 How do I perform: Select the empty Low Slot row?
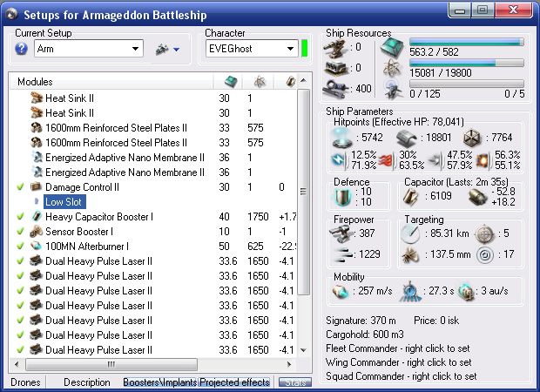(64, 202)
